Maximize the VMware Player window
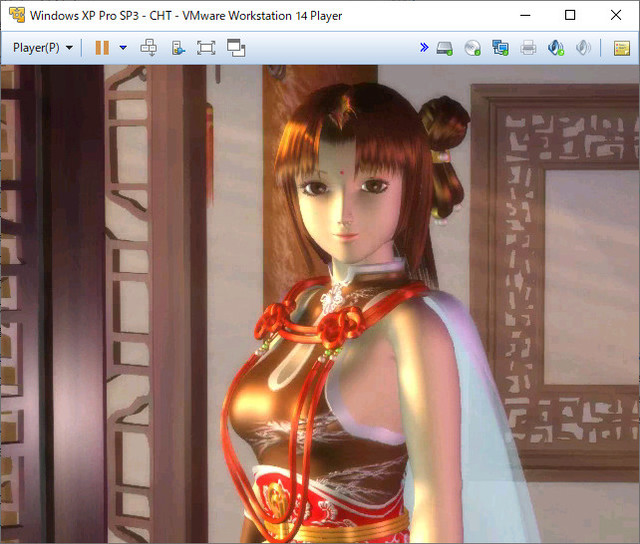 570,15
